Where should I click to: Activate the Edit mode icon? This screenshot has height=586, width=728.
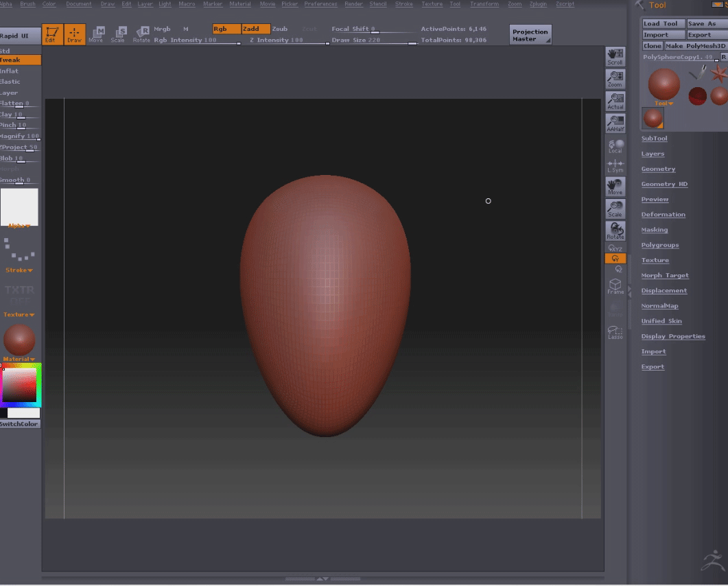51,34
